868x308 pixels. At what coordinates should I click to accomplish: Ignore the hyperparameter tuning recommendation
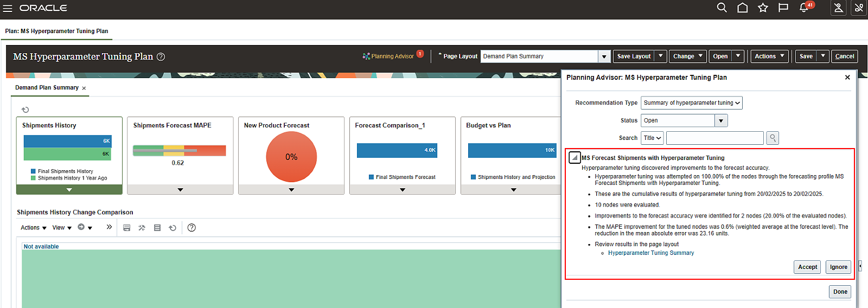[x=838, y=267]
